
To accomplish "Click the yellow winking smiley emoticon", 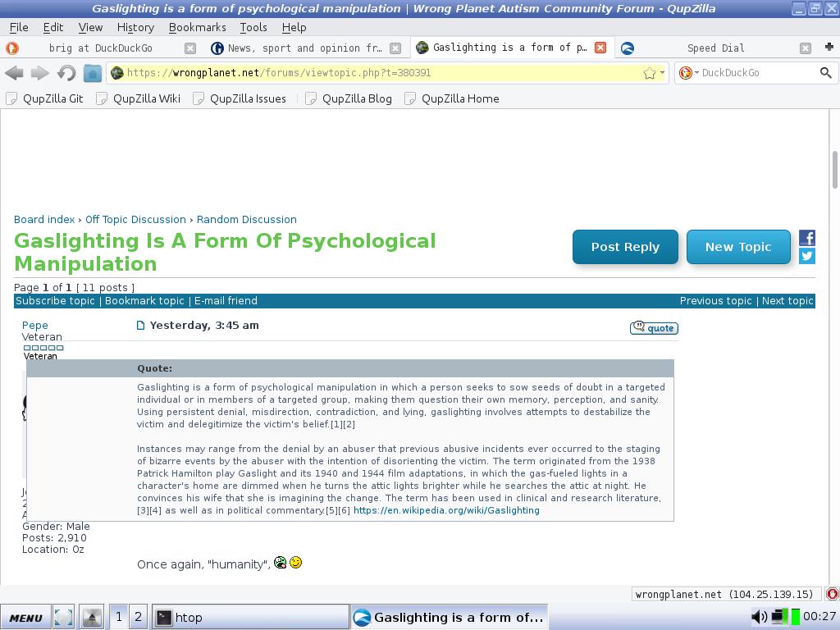I will pyautogui.click(x=295, y=563).
